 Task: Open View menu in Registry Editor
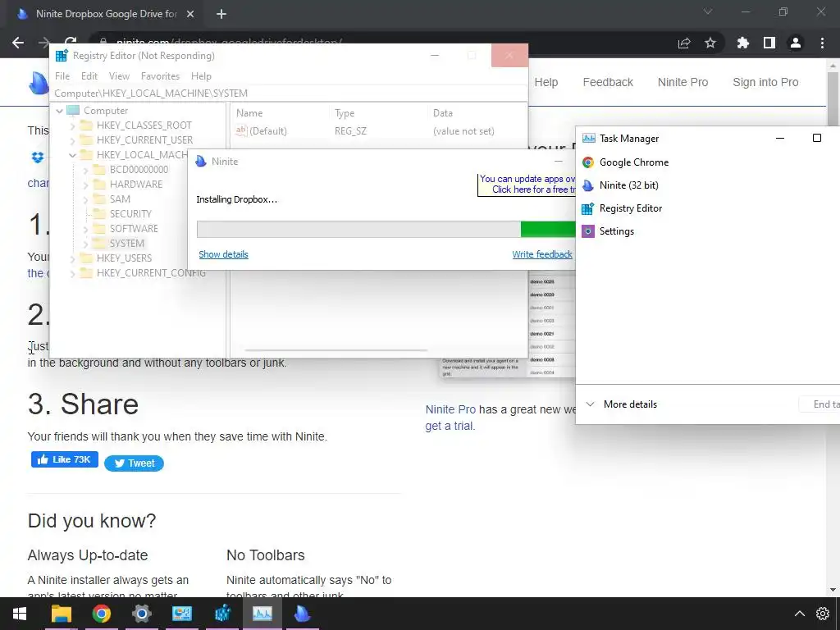(120, 76)
